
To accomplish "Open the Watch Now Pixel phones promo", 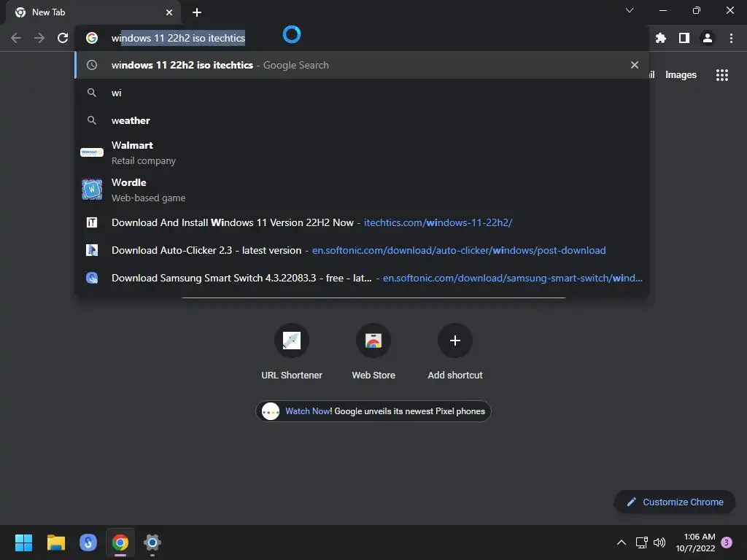I will (373, 411).
